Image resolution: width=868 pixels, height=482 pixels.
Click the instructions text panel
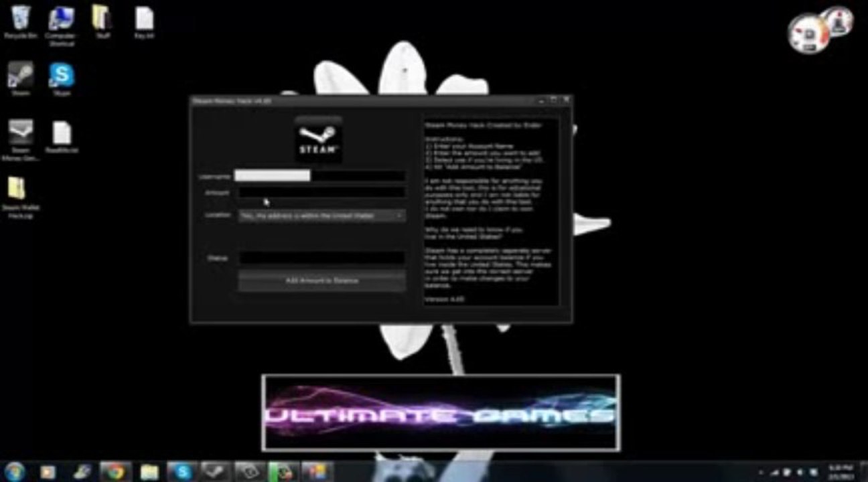pyautogui.click(x=491, y=212)
